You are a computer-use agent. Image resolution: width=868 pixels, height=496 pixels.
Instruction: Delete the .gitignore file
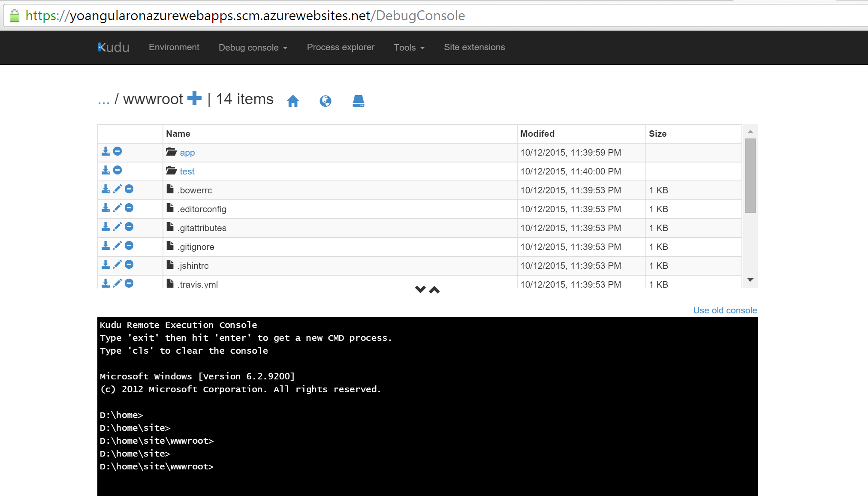[x=129, y=246]
